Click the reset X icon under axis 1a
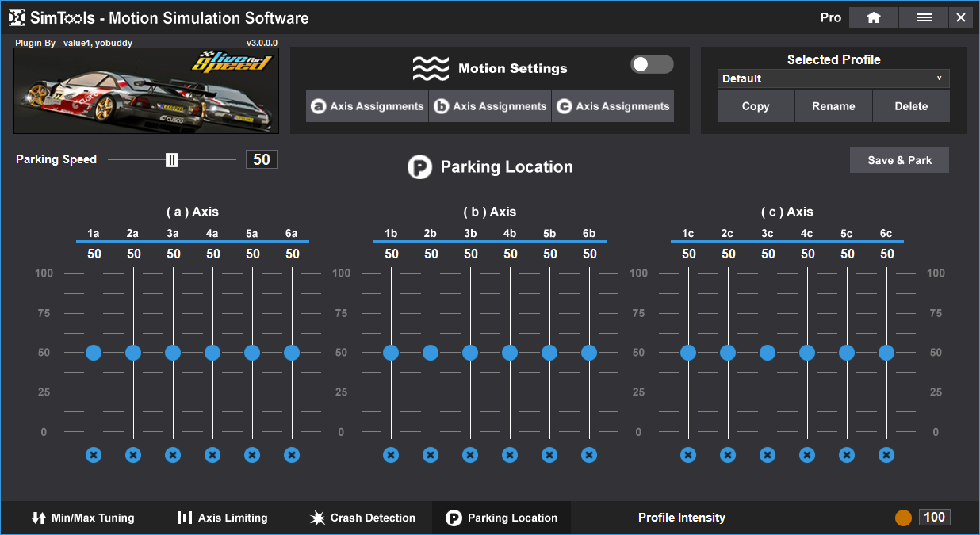Image resolution: width=980 pixels, height=535 pixels. coord(94,455)
